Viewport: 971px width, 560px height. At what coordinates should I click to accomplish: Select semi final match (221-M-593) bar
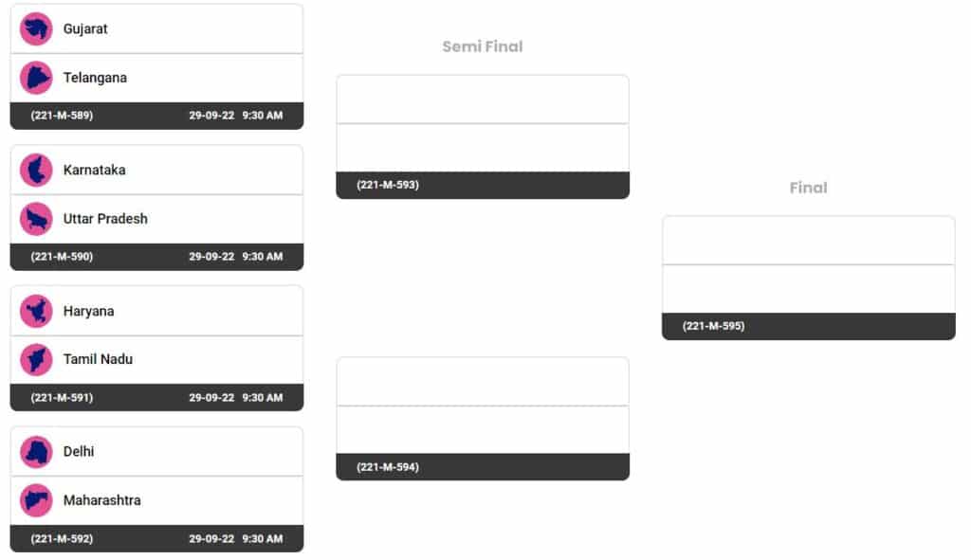(x=483, y=185)
